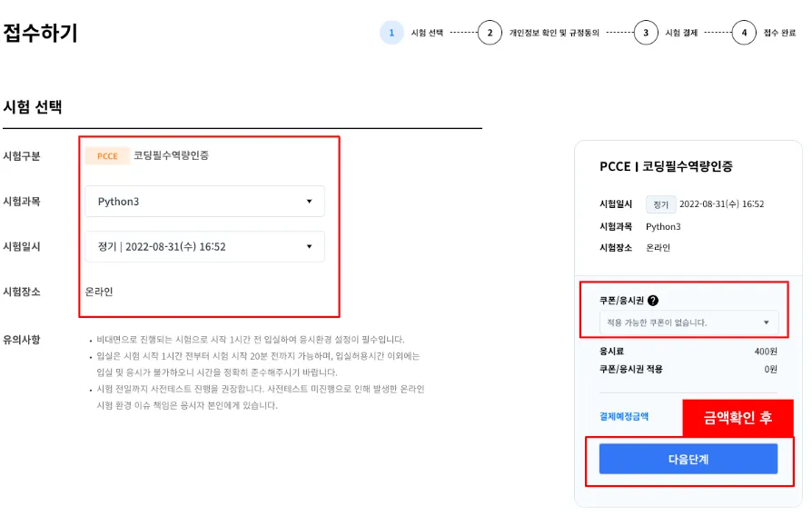Screen dimensions: 812x516
Task: Click step 2 circle indicator
Action: coord(490,34)
